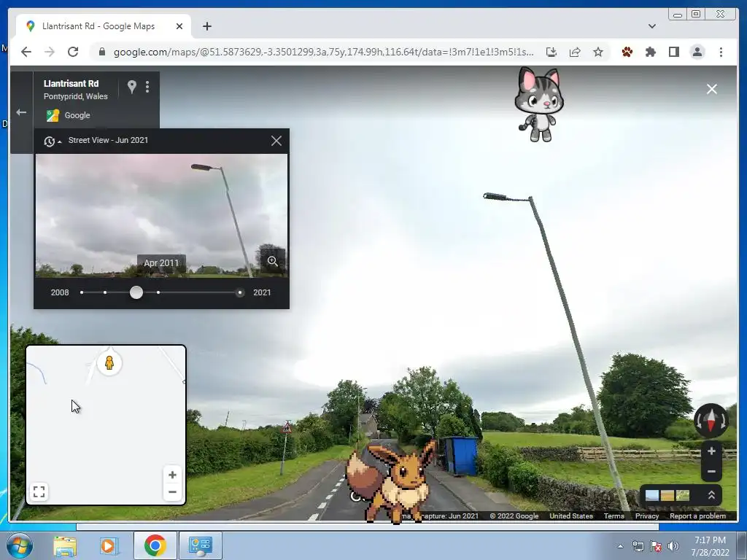Click the United States region link

570,516
